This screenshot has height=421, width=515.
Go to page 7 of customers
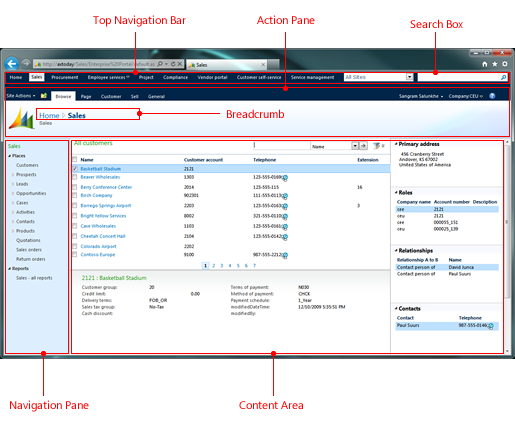(x=254, y=266)
